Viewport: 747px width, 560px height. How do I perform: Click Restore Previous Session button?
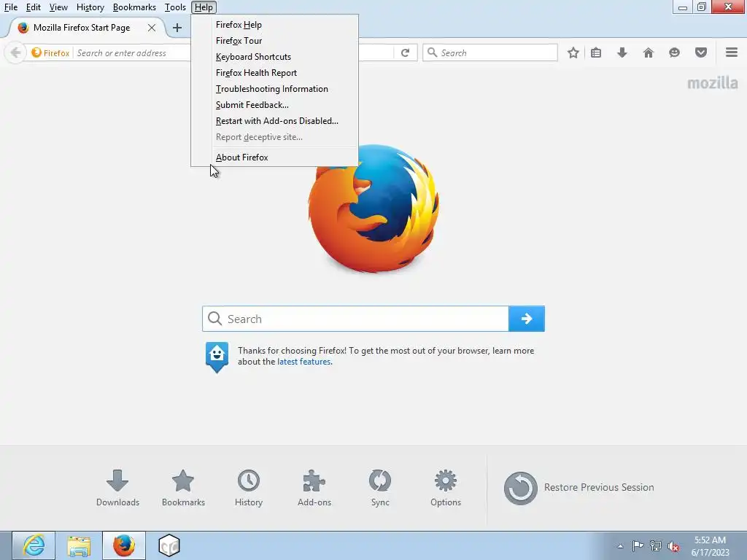coord(578,488)
